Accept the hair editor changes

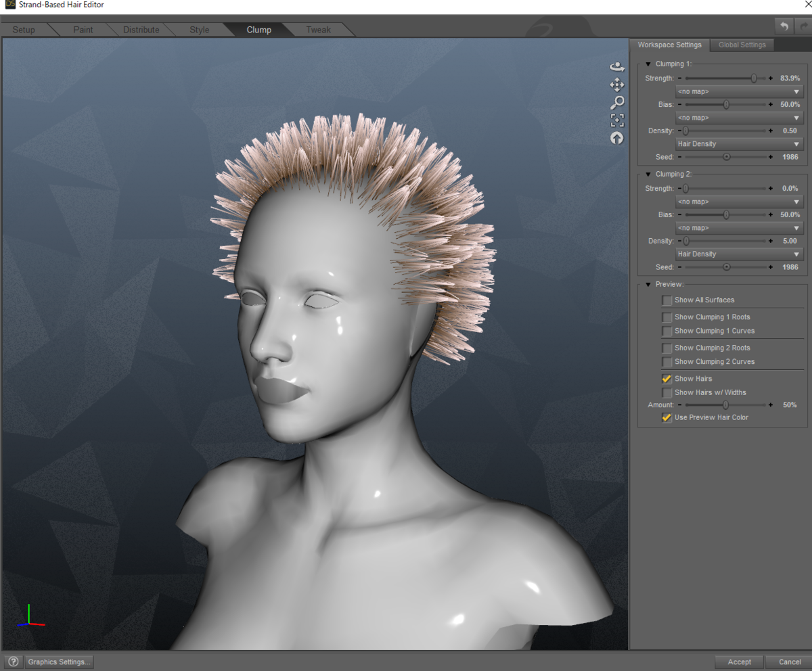[x=739, y=662]
